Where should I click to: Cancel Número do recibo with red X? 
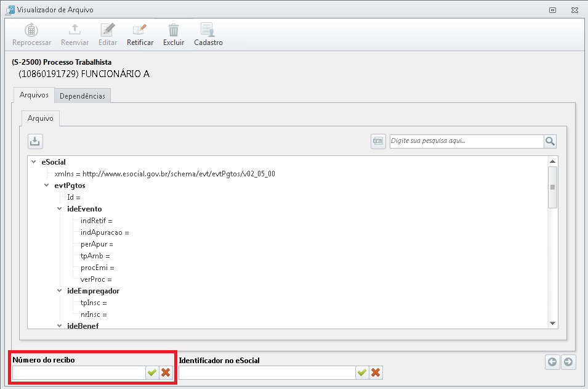tap(166, 372)
